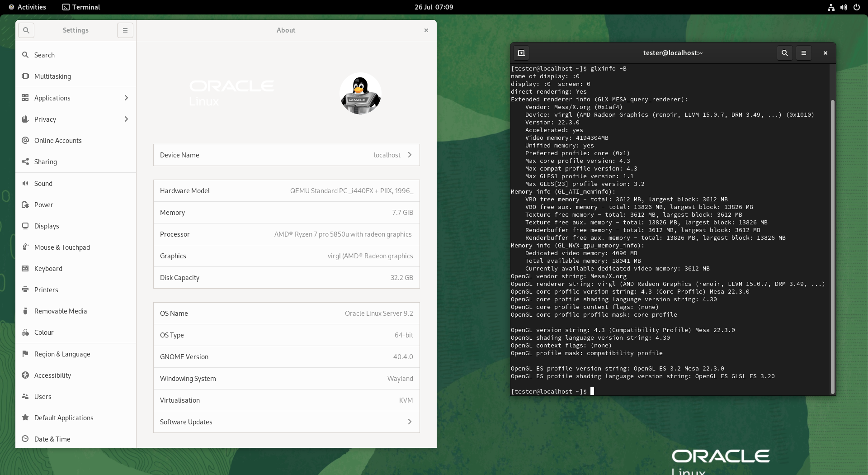
Task: Expand the Applications submenu chevron
Action: [x=126, y=98]
